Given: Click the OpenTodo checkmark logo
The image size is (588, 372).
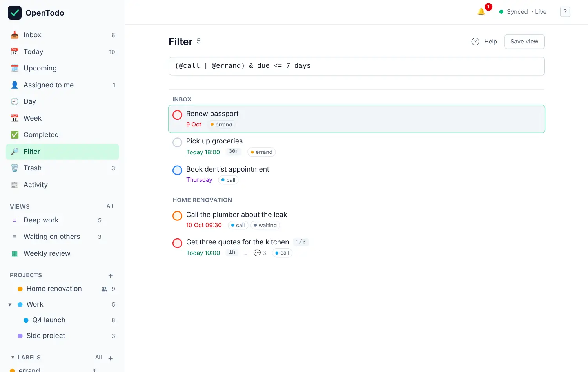Looking at the screenshot, I should click(15, 13).
